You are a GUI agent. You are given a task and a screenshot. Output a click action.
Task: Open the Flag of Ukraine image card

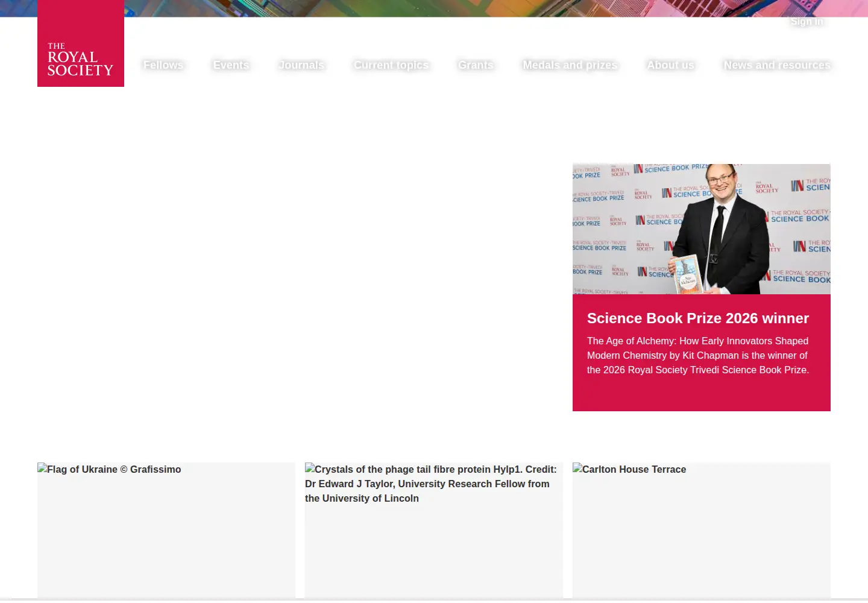coord(166,531)
